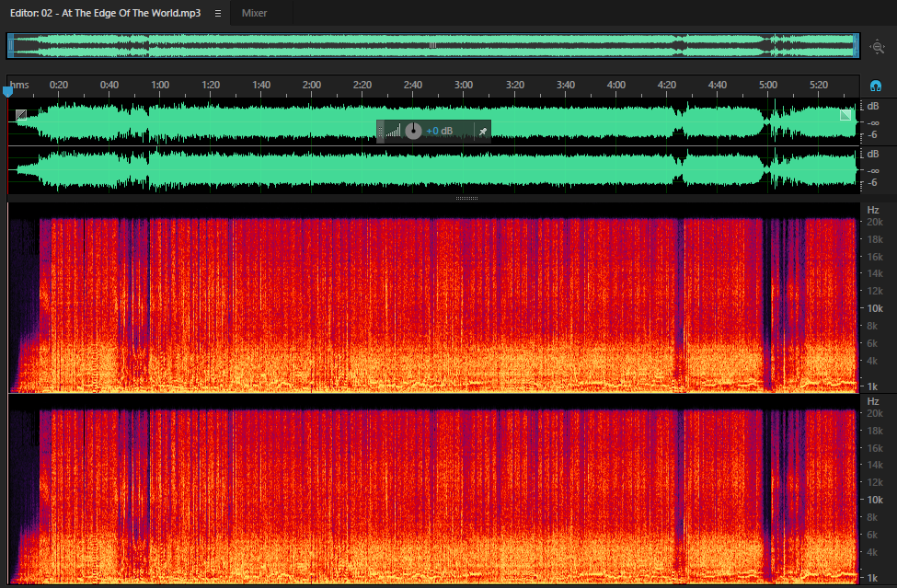897x588 pixels.
Task: Click the dB label of the lower waveform scale
Action: click(x=873, y=155)
